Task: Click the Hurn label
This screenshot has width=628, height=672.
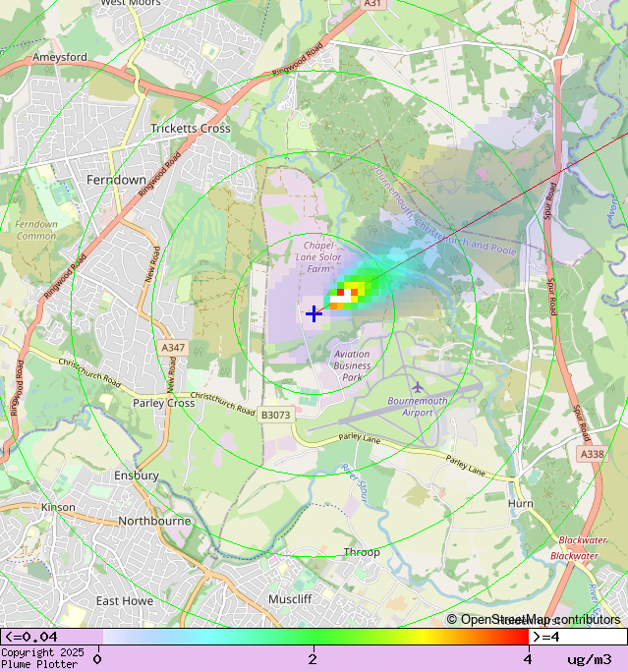Action: [x=521, y=503]
